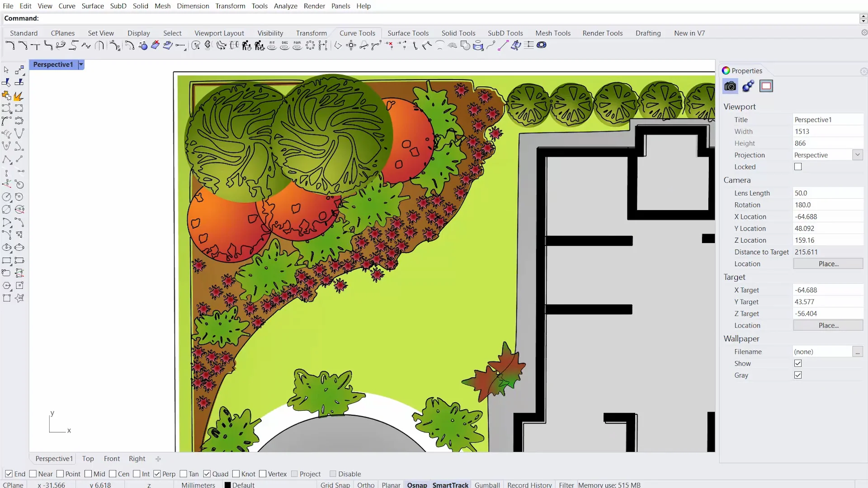Enable the Point osnap checkbox
The image size is (868, 488).
pos(60,474)
